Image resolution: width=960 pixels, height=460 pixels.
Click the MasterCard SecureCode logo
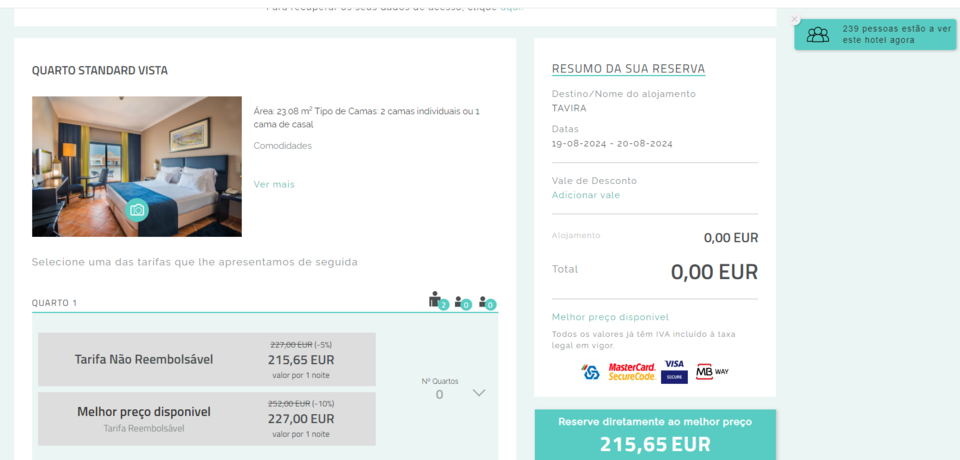632,372
